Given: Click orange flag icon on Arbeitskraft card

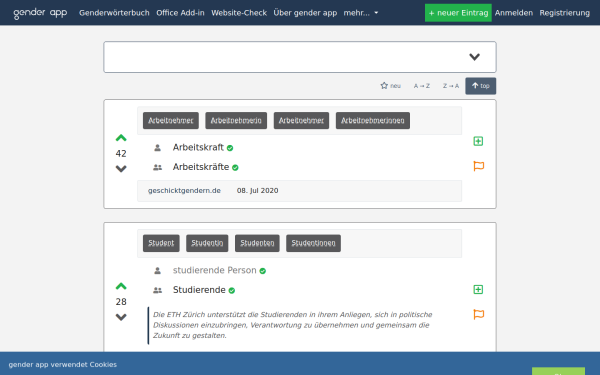Looking at the screenshot, I should pos(478,166).
